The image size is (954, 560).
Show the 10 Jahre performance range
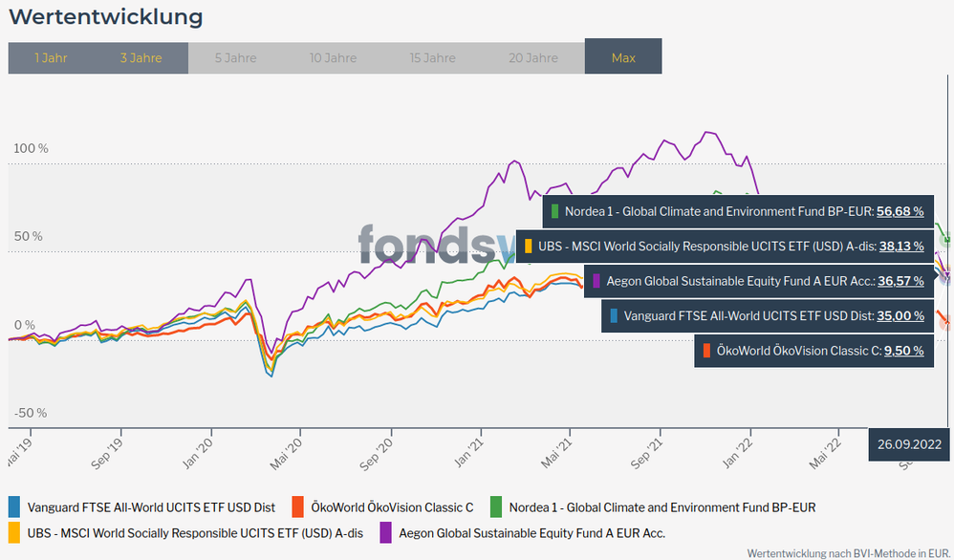click(333, 57)
